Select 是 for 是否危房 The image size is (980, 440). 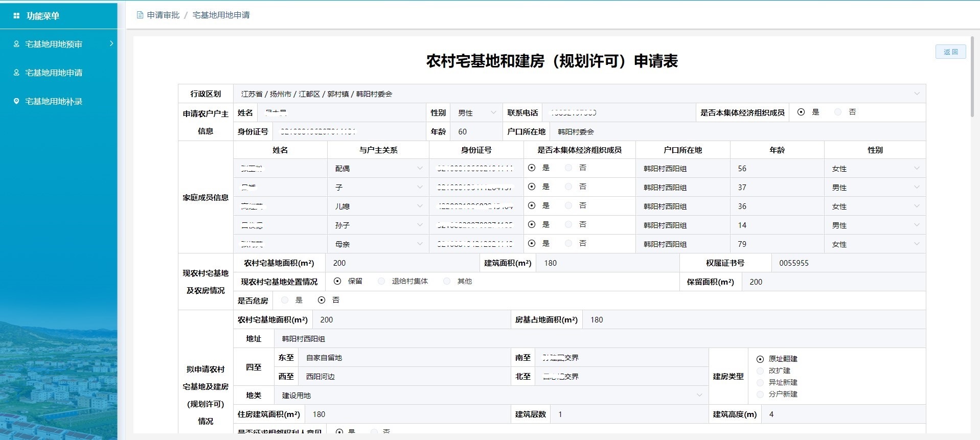tap(285, 300)
